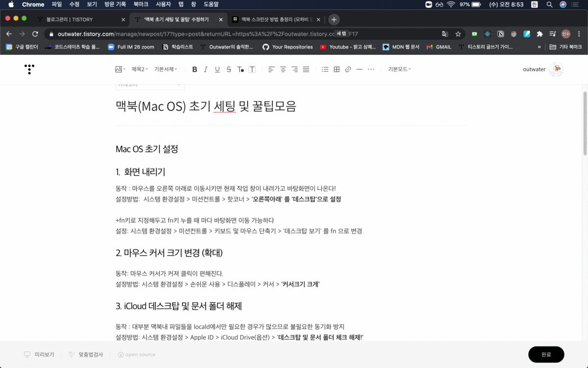Open the 파일 menu
This screenshot has height=368, width=588.
coord(57,4)
